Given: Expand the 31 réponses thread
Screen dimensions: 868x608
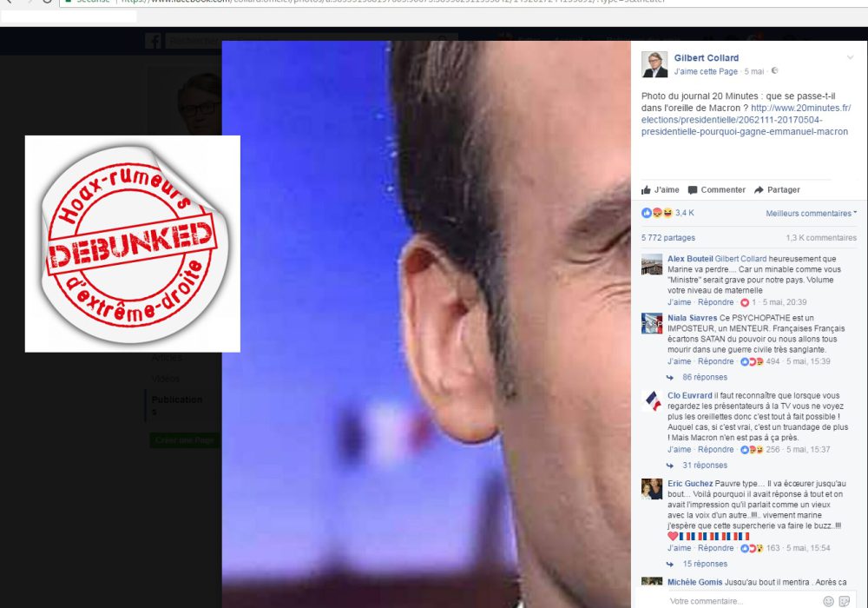Looking at the screenshot, I should click(705, 466).
